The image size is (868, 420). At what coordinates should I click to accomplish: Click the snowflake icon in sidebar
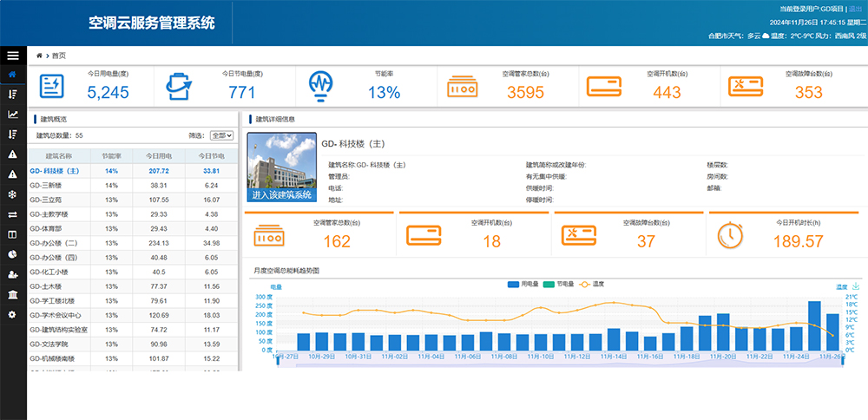point(12,194)
